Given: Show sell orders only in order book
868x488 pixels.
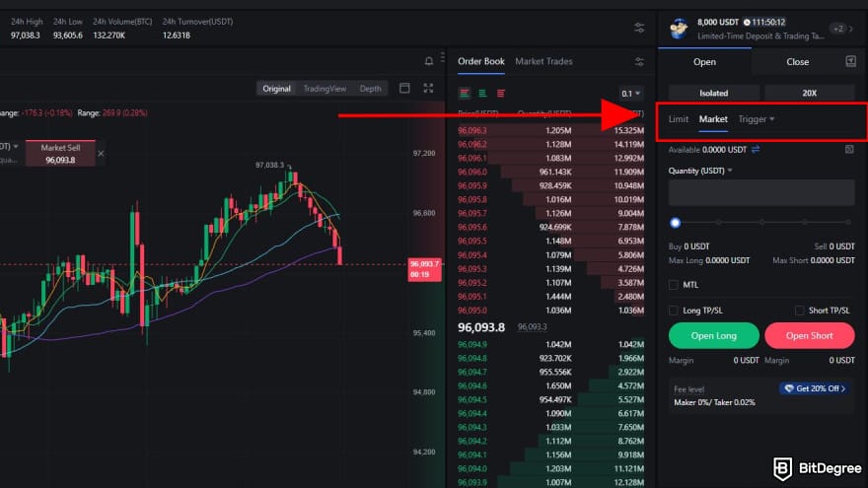Looking at the screenshot, I should click(x=501, y=94).
